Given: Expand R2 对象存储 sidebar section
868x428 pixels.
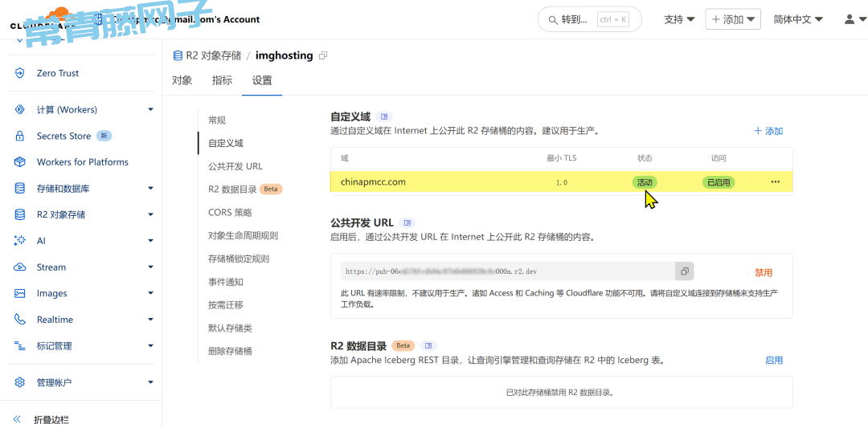Looking at the screenshot, I should tap(150, 214).
